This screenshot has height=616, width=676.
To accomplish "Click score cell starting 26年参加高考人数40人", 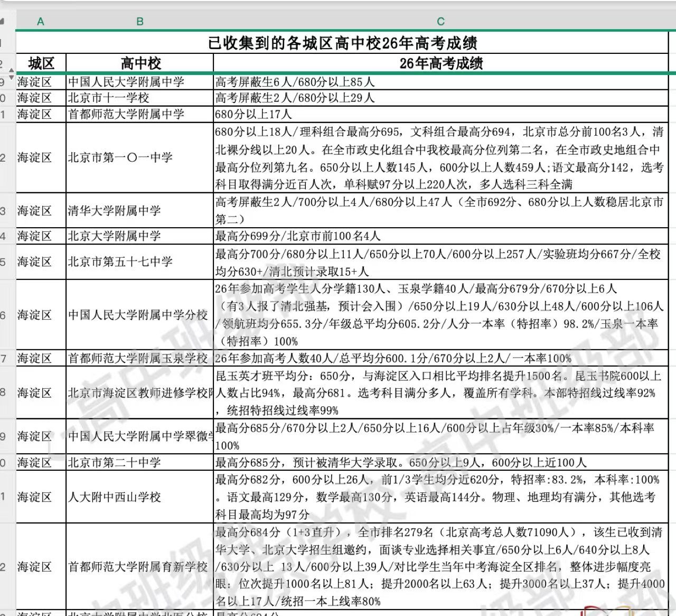I will [441, 358].
